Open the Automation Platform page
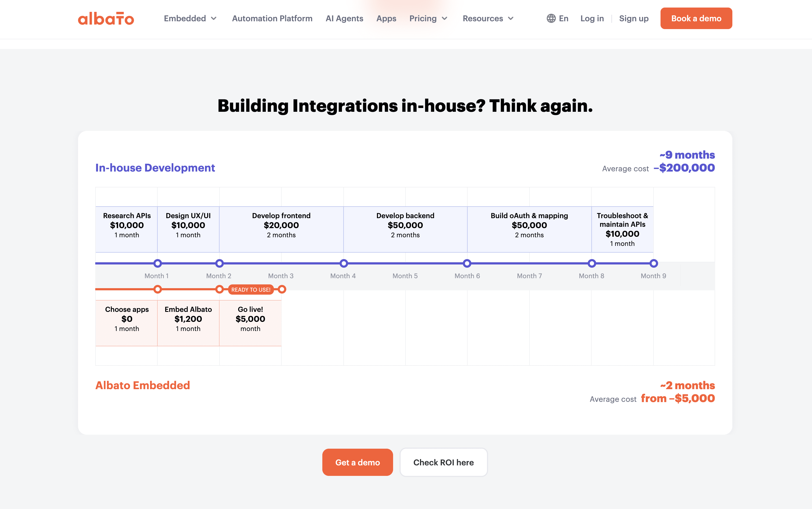 [x=272, y=19]
